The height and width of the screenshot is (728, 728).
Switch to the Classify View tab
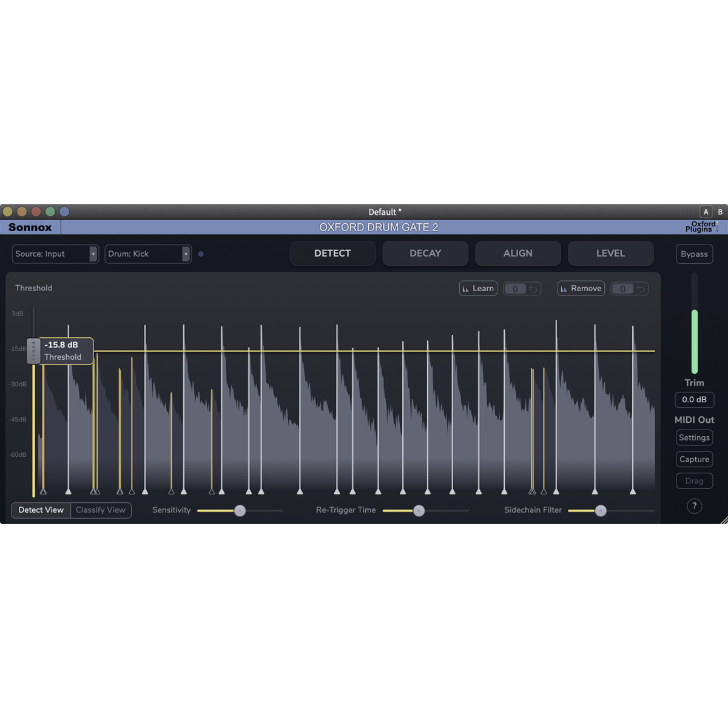101,510
